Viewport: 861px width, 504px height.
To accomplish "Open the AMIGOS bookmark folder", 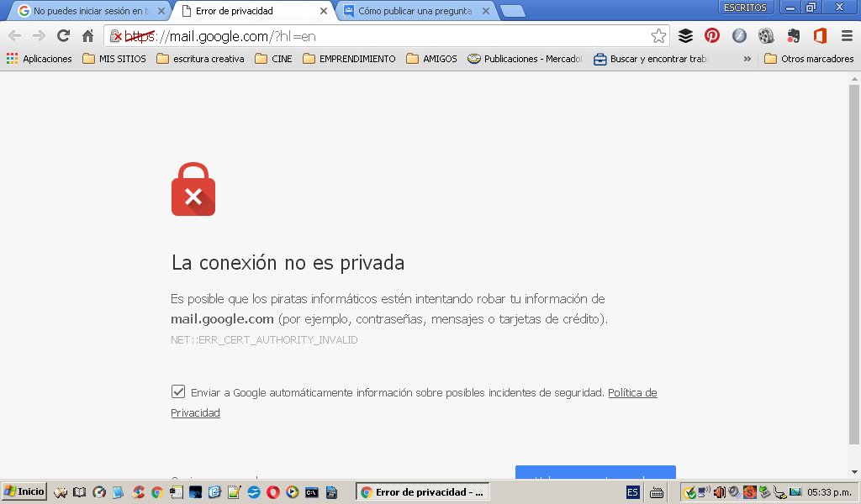I will pyautogui.click(x=431, y=59).
